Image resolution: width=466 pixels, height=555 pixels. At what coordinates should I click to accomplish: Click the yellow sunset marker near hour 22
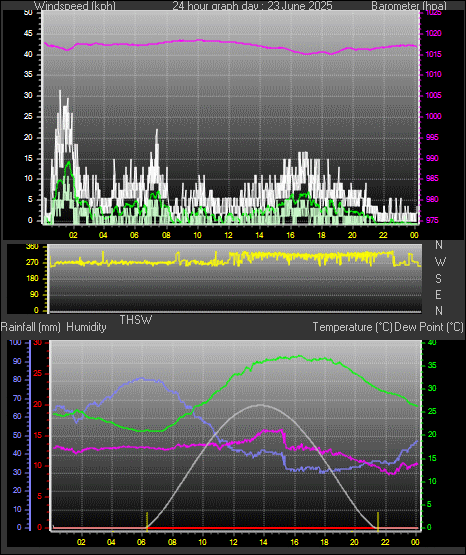pyautogui.click(x=378, y=521)
